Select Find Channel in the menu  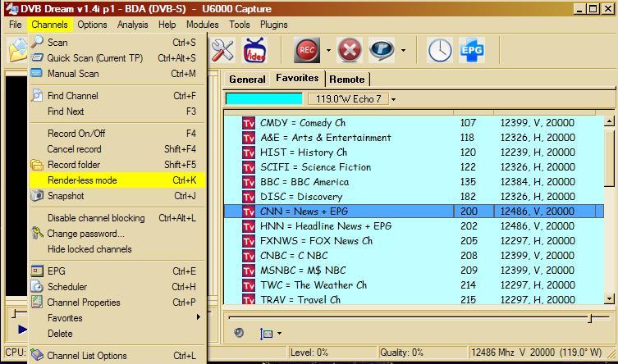tap(117, 96)
